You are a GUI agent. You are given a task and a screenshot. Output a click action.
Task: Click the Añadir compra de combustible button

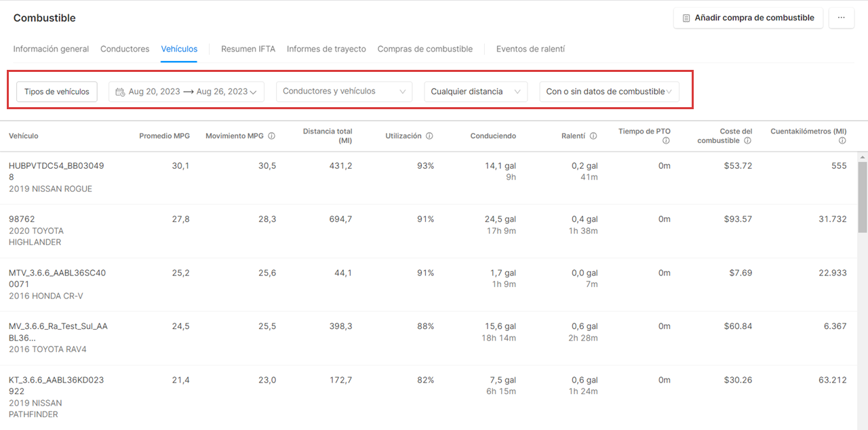748,18
